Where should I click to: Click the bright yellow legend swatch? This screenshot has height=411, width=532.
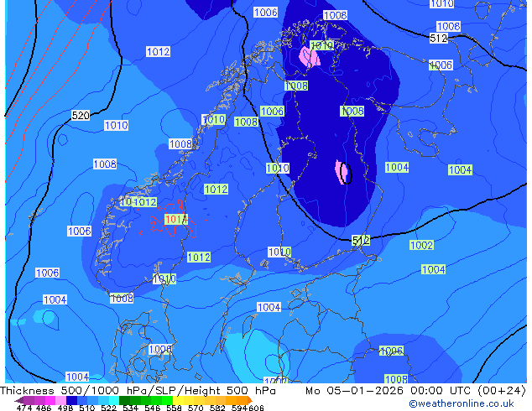coord(178,400)
